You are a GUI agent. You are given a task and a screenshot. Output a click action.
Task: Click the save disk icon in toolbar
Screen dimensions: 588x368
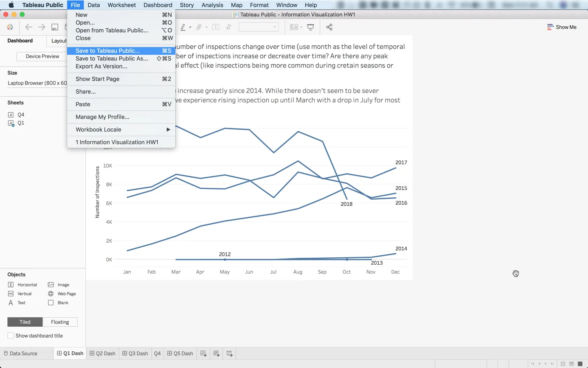tap(55, 27)
